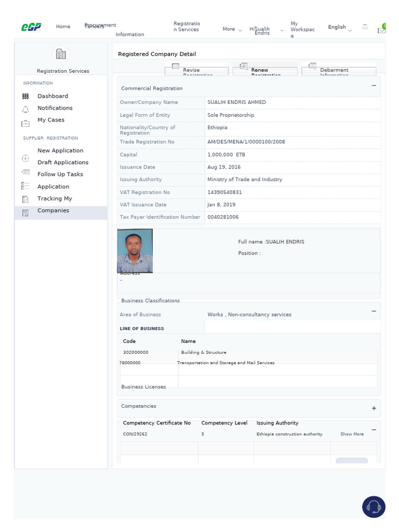Viewport: 399px width, 532px height.
Task: Click the VAT number 14390540831
Action: [x=224, y=192]
